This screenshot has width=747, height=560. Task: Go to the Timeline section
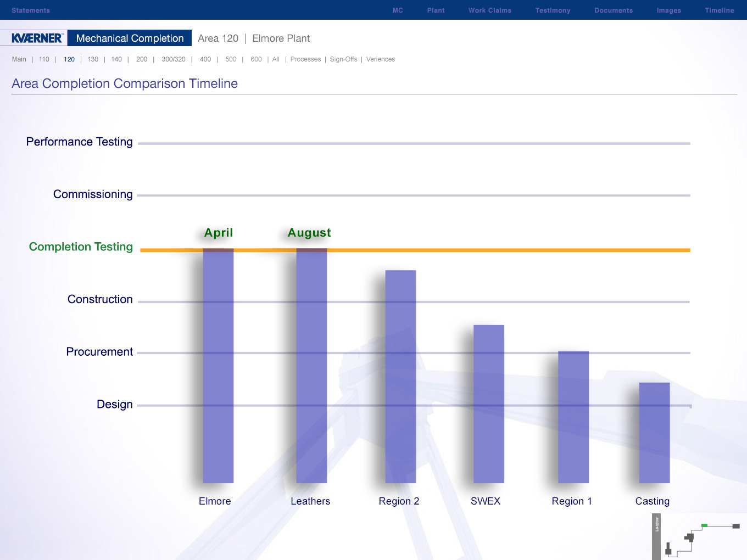(719, 10)
